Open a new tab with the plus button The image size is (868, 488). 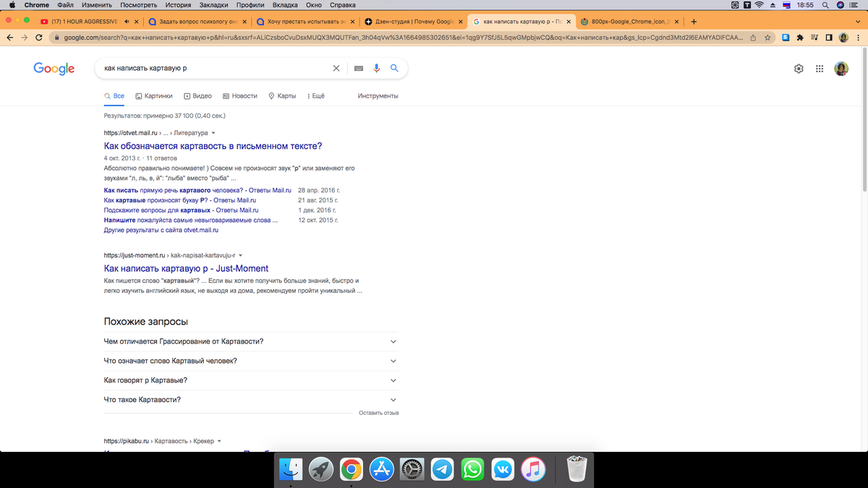tap(694, 21)
